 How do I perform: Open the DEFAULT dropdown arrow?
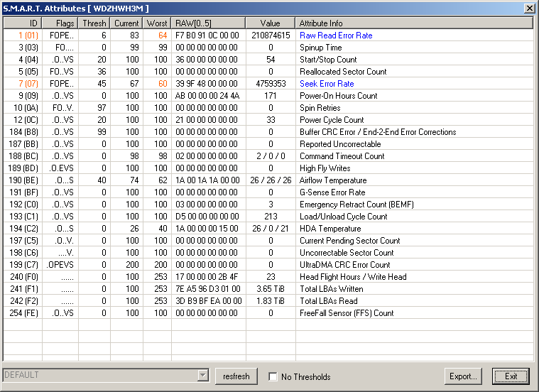tap(203, 375)
